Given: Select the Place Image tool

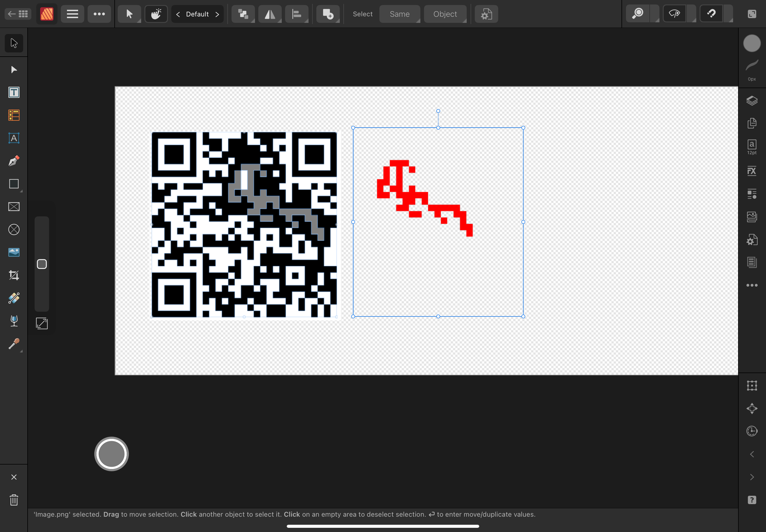Looking at the screenshot, I should coord(14,252).
